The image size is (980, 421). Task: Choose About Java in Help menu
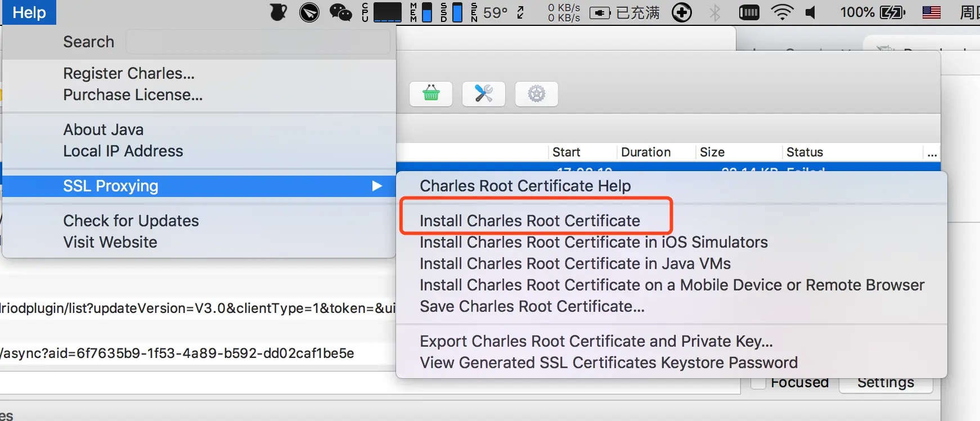point(199,129)
